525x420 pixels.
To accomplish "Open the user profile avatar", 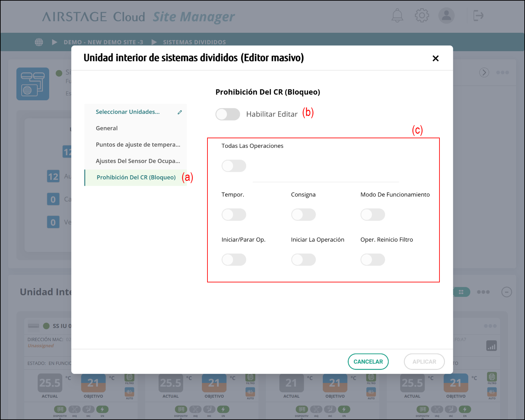I will click(446, 15).
